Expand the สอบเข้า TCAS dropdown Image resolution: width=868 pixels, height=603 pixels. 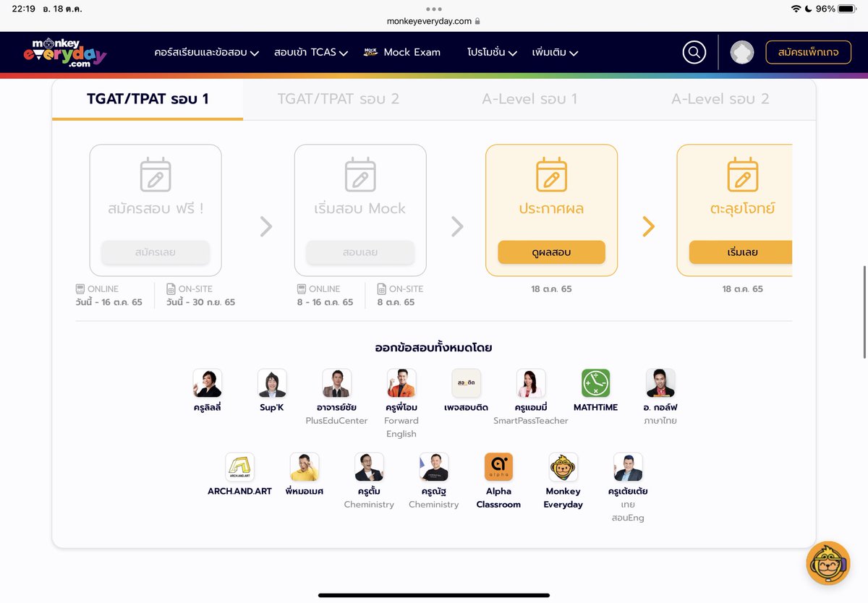(x=311, y=52)
